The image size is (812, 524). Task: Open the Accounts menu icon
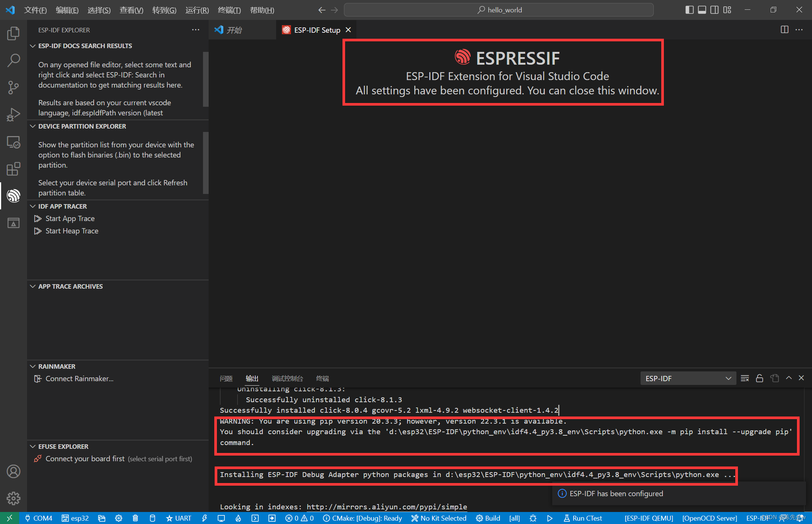[14, 471]
